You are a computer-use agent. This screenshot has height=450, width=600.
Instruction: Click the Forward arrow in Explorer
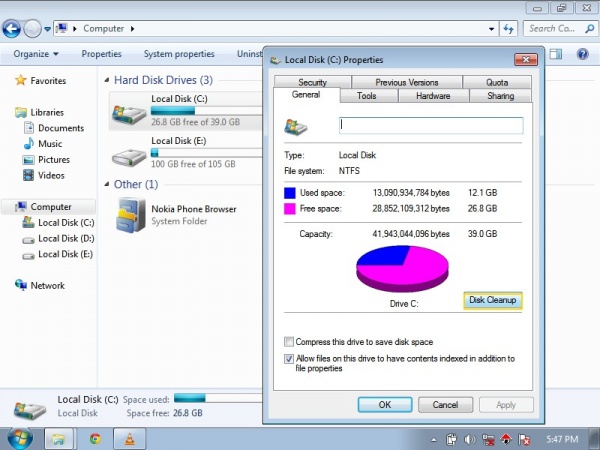32,29
